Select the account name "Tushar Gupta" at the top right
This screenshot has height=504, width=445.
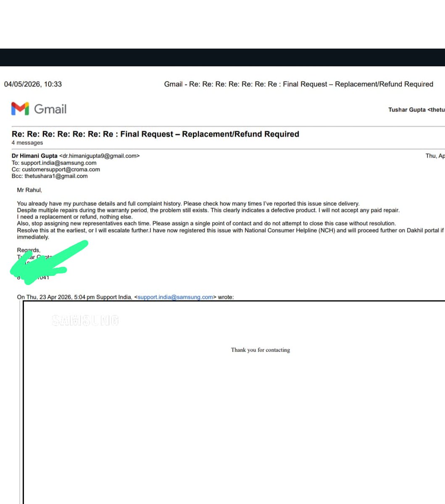pyautogui.click(x=407, y=110)
